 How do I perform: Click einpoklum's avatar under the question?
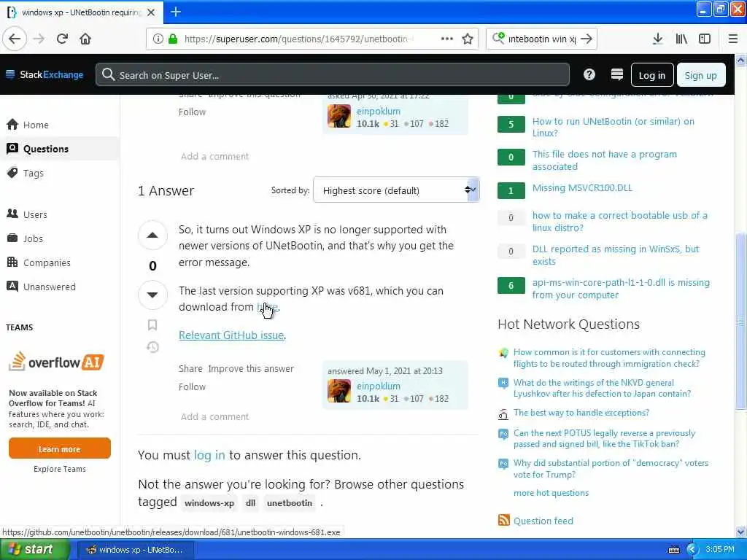339,116
